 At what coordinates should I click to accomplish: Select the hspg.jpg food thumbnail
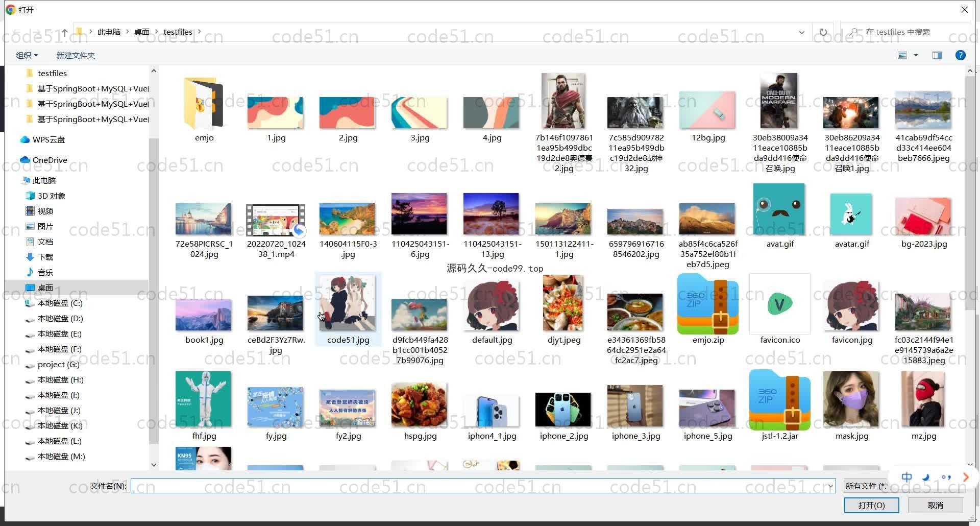[x=420, y=404]
